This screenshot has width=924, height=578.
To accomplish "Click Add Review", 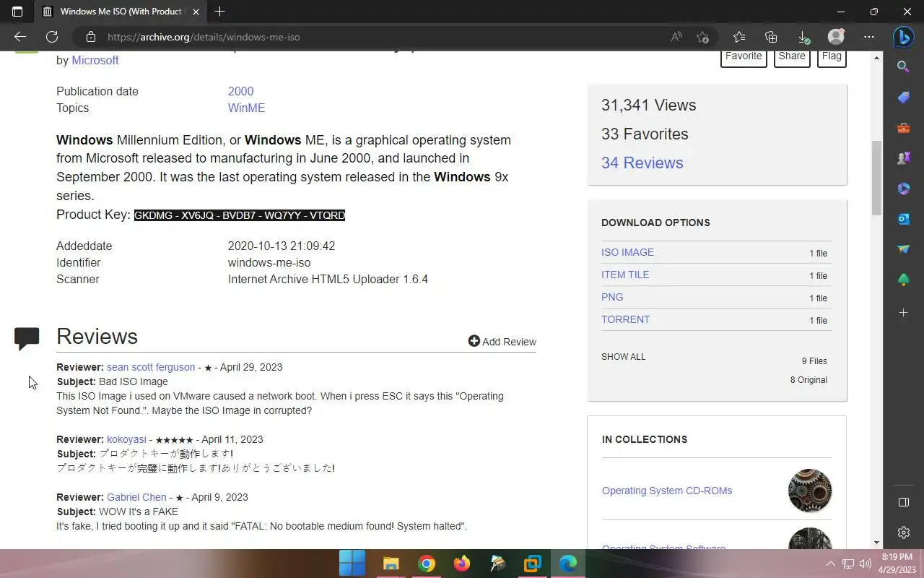I will 502,342.
